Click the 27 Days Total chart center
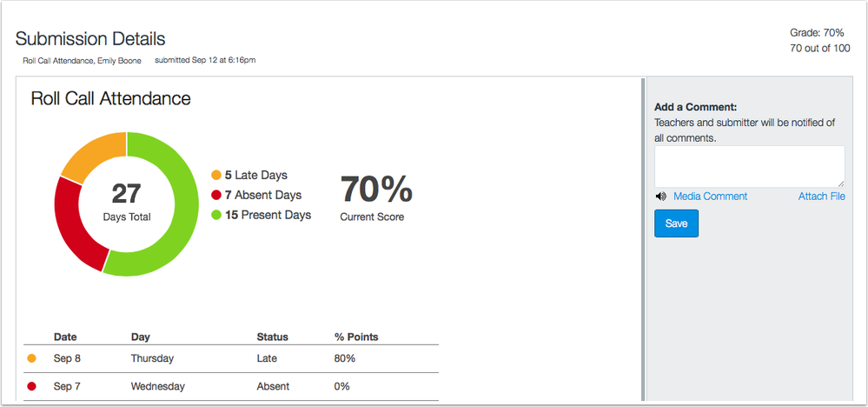 pos(127,202)
